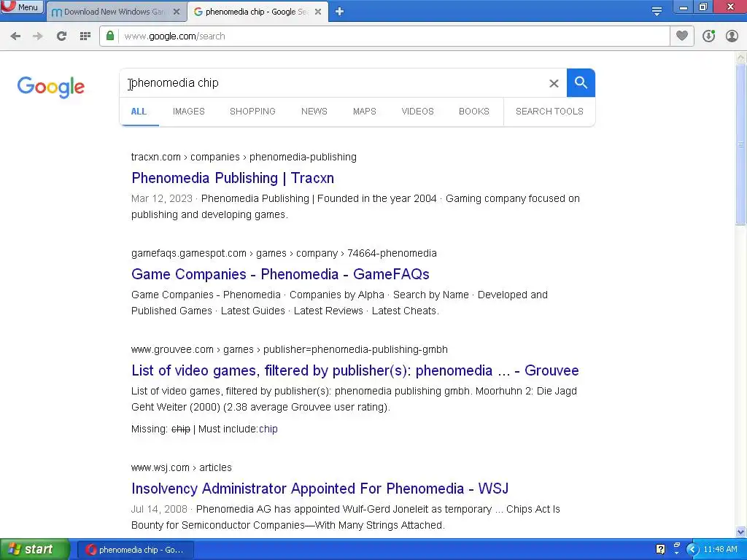Switch to NEWS results
This screenshot has height=560, width=747.
click(x=314, y=112)
